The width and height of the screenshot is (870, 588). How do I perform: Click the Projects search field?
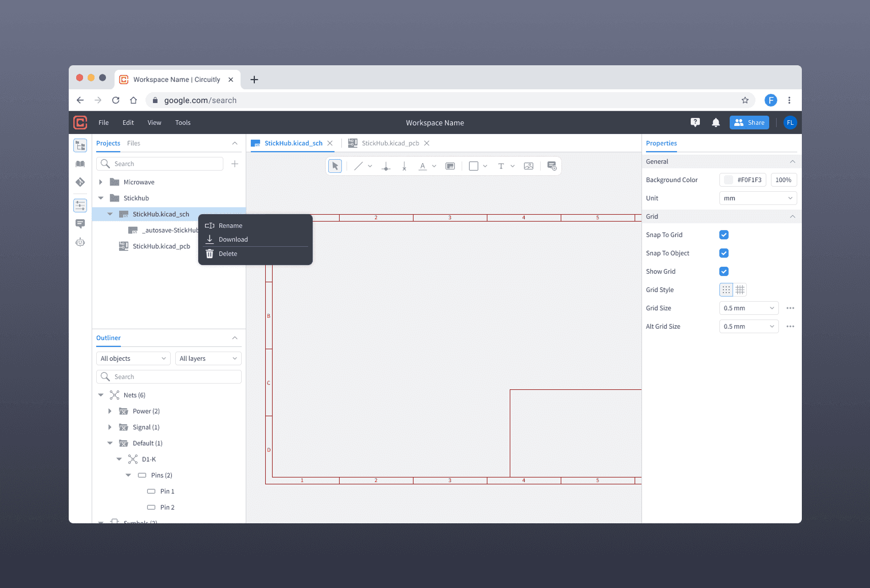(160, 164)
